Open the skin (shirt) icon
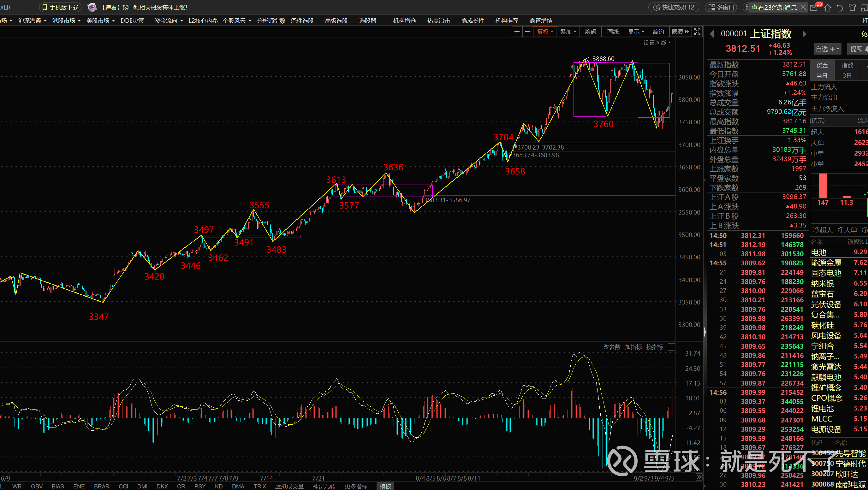The width and height of the screenshot is (868, 490). coord(852,7)
